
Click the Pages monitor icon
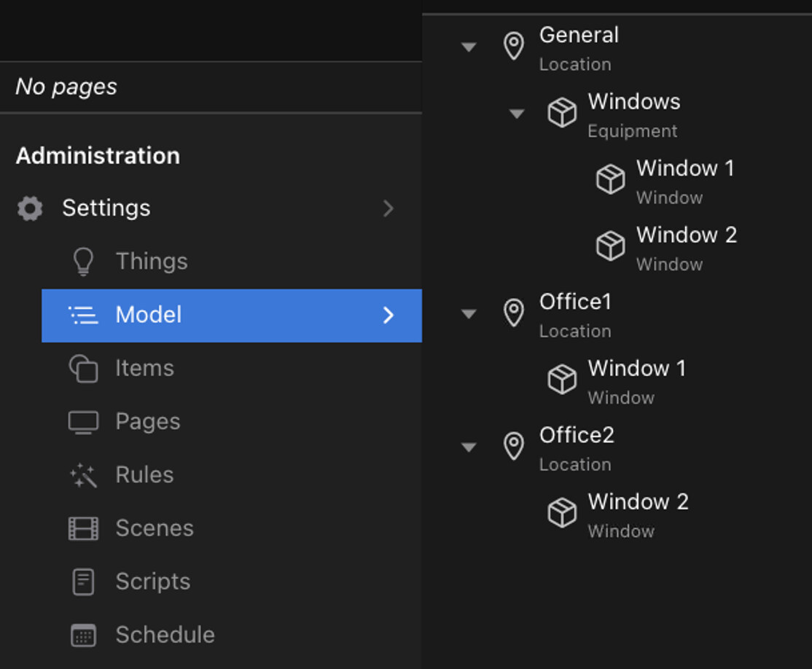pyautogui.click(x=83, y=422)
